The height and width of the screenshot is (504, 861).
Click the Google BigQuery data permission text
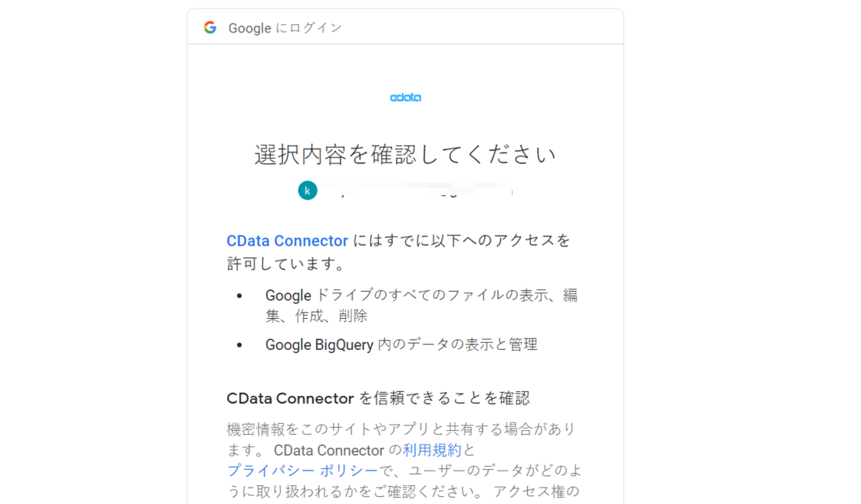pyautogui.click(x=401, y=344)
